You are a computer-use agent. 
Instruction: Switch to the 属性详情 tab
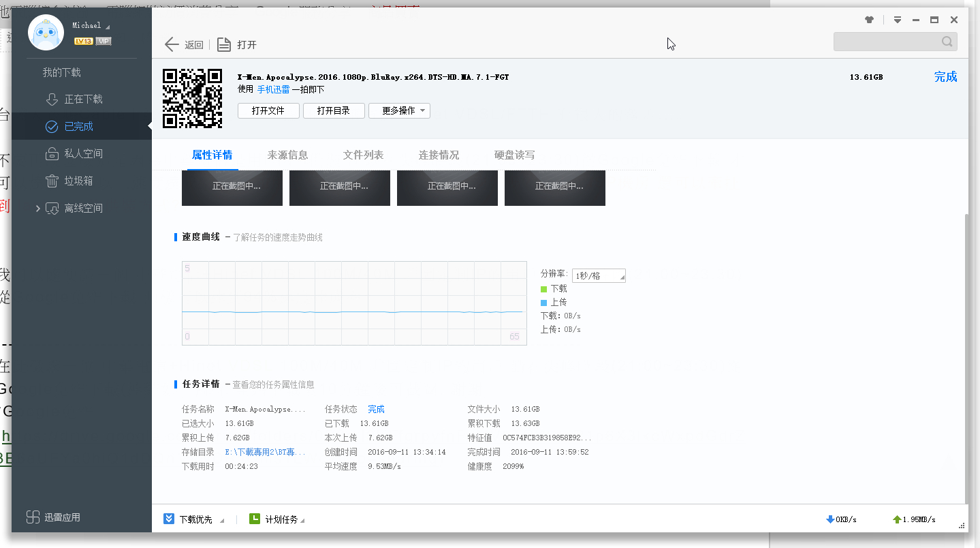coord(212,155)
